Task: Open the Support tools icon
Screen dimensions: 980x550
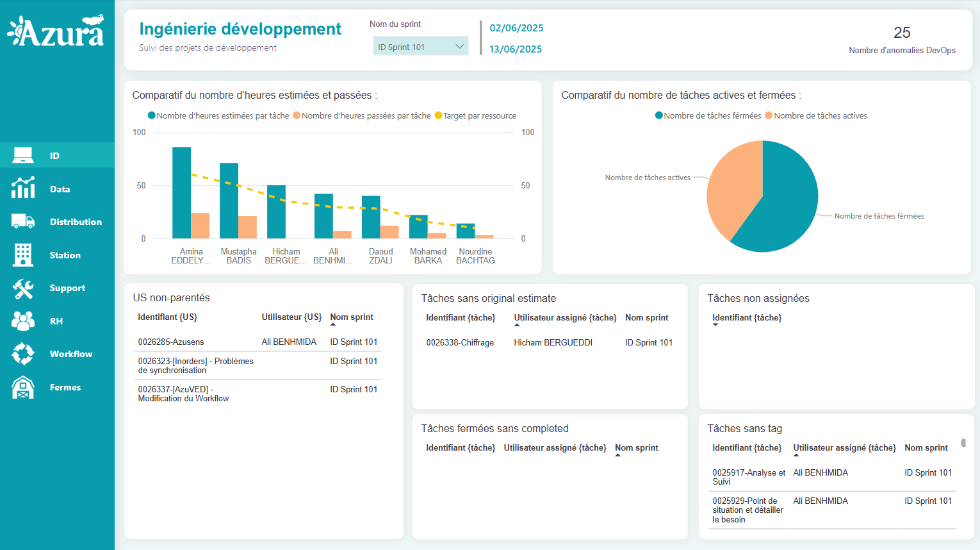Action: tap(23, 288)
